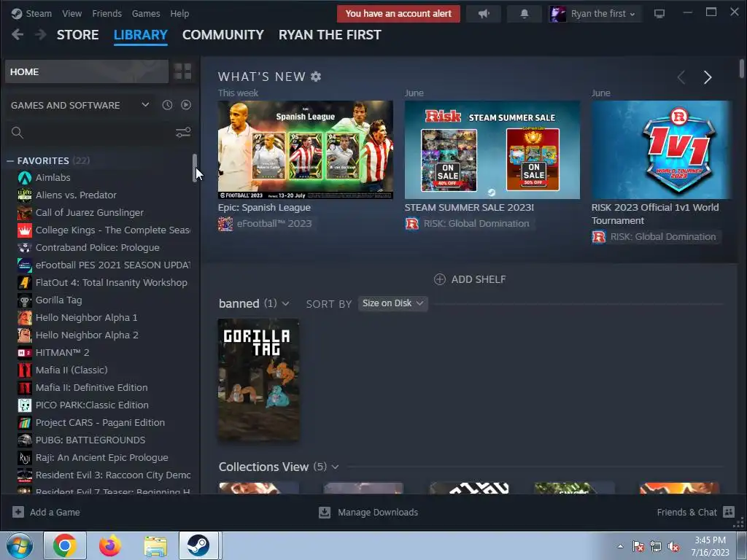Click the library search magnifier icon
The image size is (747, 560).
point(18,133)
